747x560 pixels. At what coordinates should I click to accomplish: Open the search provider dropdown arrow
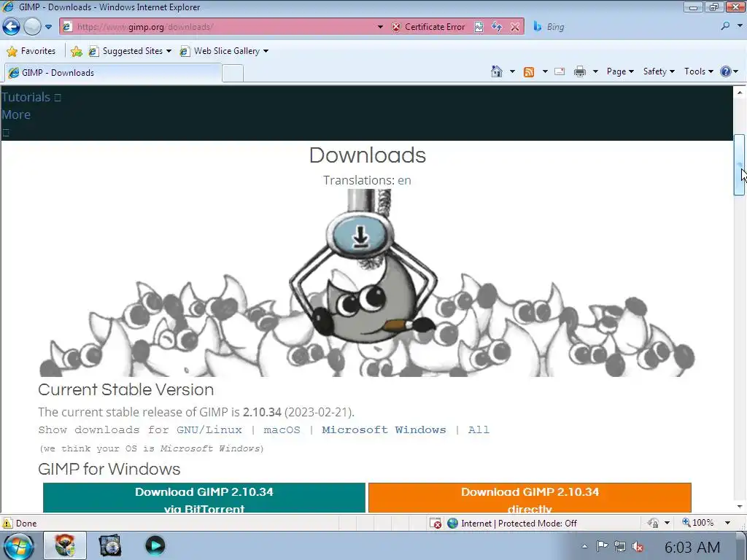click(740, 26)
